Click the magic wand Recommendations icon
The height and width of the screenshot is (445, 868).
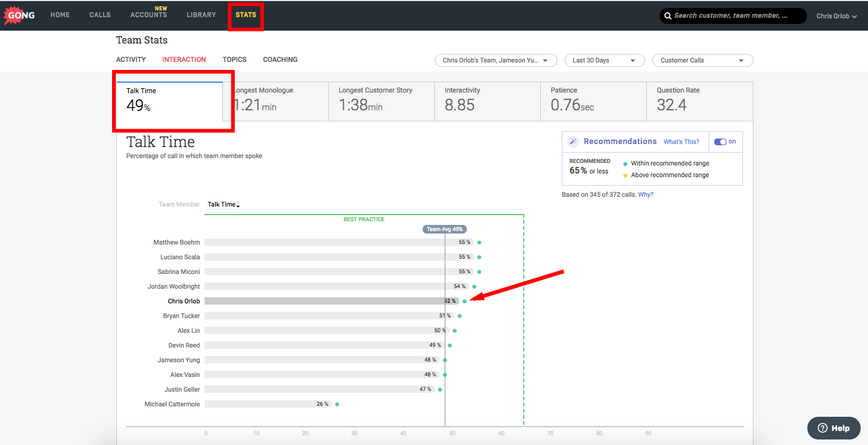click(x=573, y=142)
